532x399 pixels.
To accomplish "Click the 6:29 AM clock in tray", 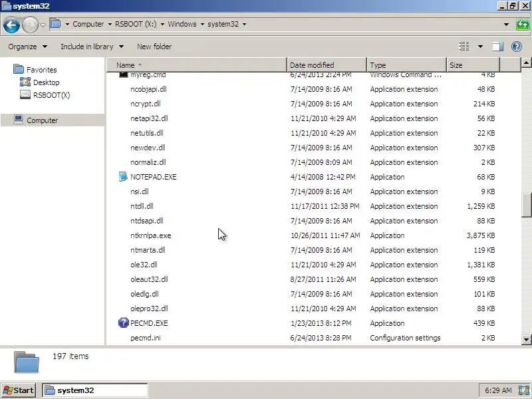I will pyautogui.click(x=498, y=390).
